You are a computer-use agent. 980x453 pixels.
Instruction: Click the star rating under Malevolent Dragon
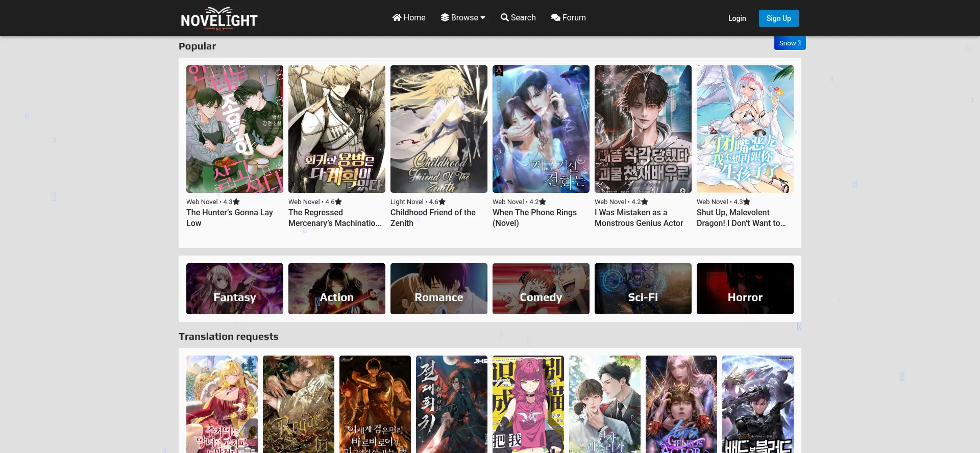pyautogui.click(x=742, y=202)
